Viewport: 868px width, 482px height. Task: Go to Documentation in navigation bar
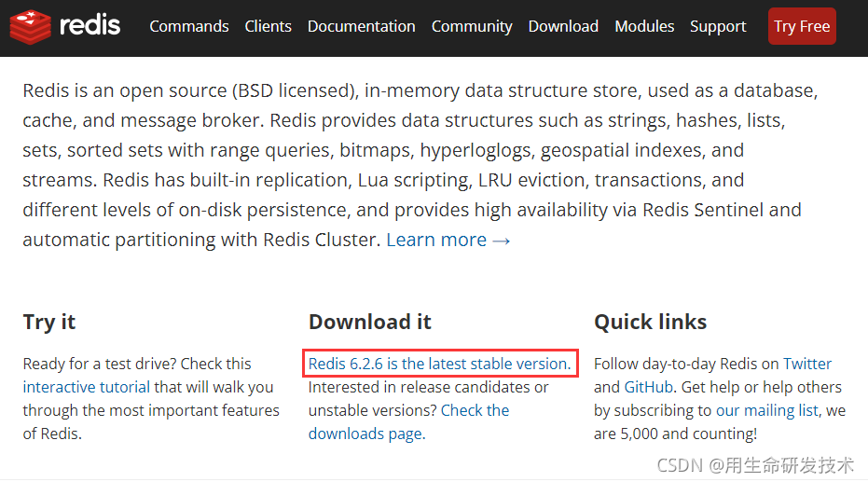click(362, 26)
